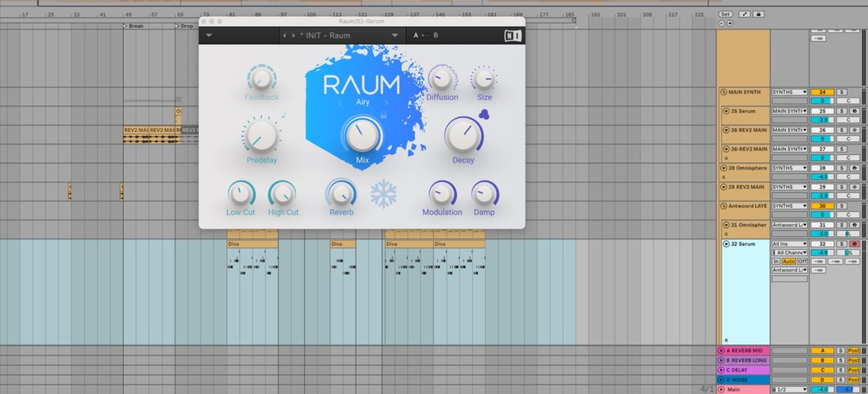Click the Set locator button
The image size is (868, 394).
[725, 14]
